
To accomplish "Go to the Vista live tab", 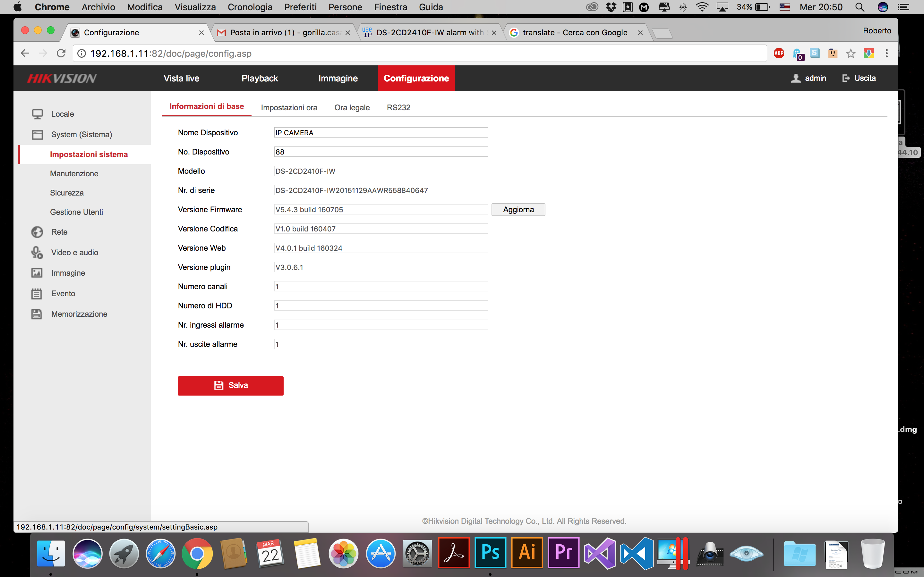I will pyautogui.click(x=181, y=78).
